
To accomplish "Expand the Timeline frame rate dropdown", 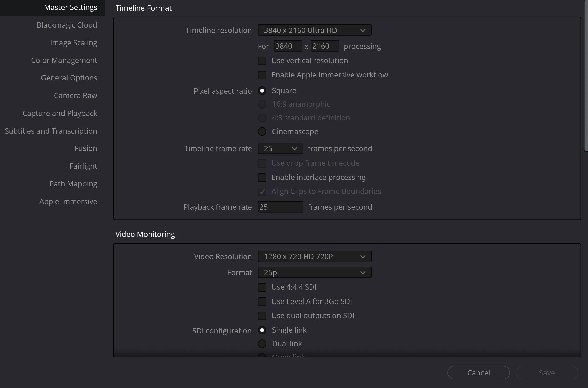I will coord(280,148).
